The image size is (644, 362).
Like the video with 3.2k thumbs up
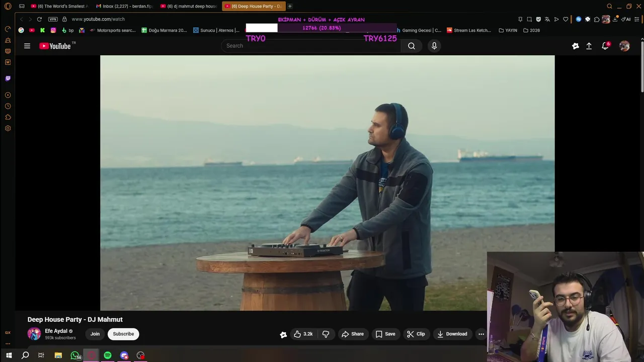coord(303,334)
